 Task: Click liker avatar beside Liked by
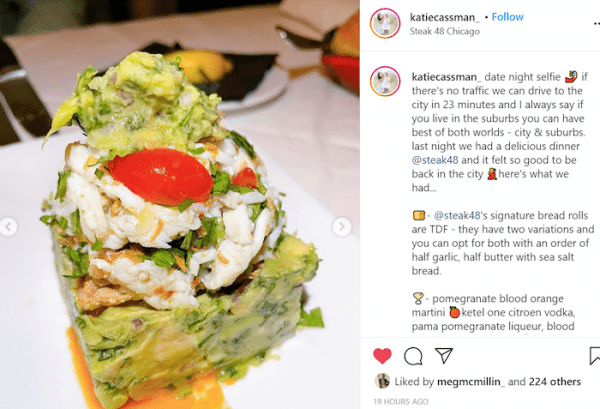click(x=382, y=381)
